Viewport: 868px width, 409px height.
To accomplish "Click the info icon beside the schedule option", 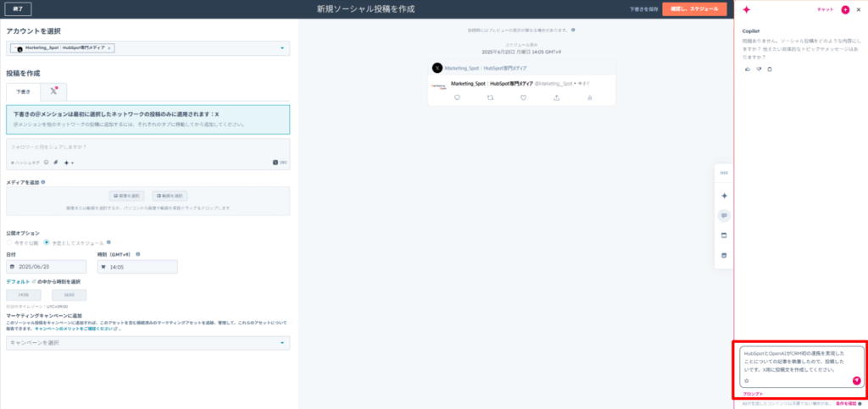I will pos(108,242).
